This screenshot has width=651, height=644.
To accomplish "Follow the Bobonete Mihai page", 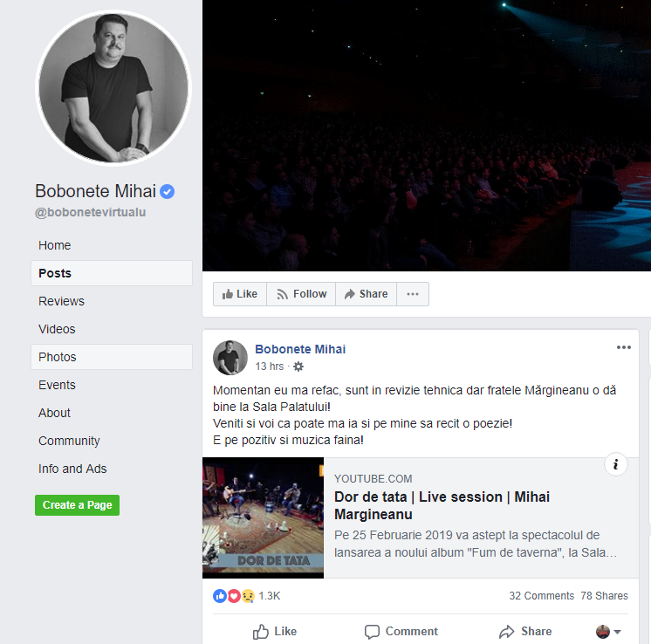I will point(301,294).
